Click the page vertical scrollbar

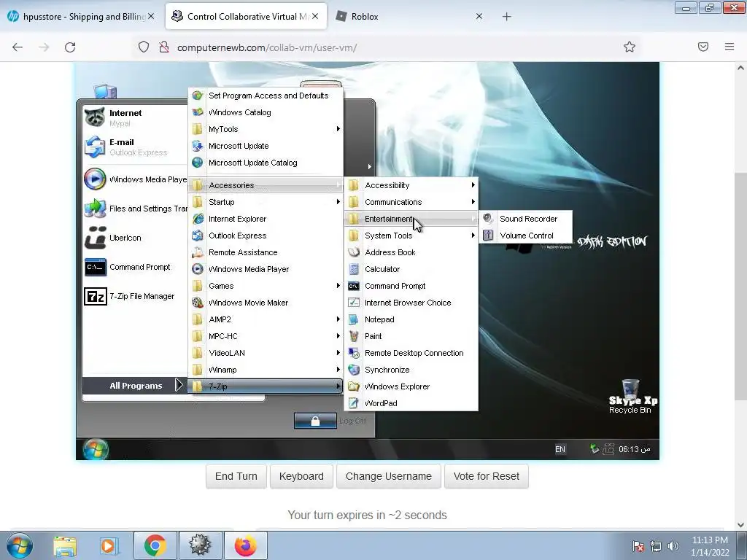click(x=740, y=286)
